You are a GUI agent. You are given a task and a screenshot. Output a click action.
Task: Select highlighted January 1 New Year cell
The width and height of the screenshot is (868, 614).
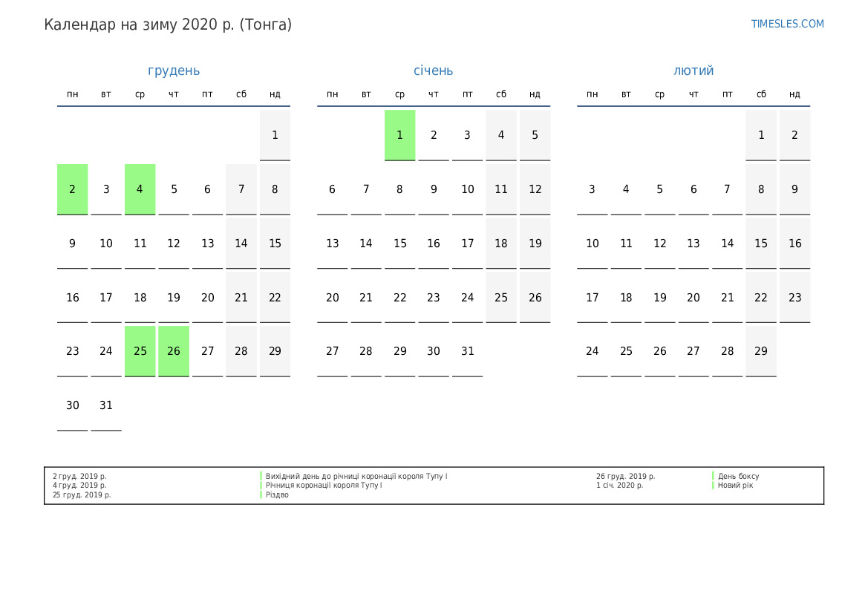click(x=399, y=135)
